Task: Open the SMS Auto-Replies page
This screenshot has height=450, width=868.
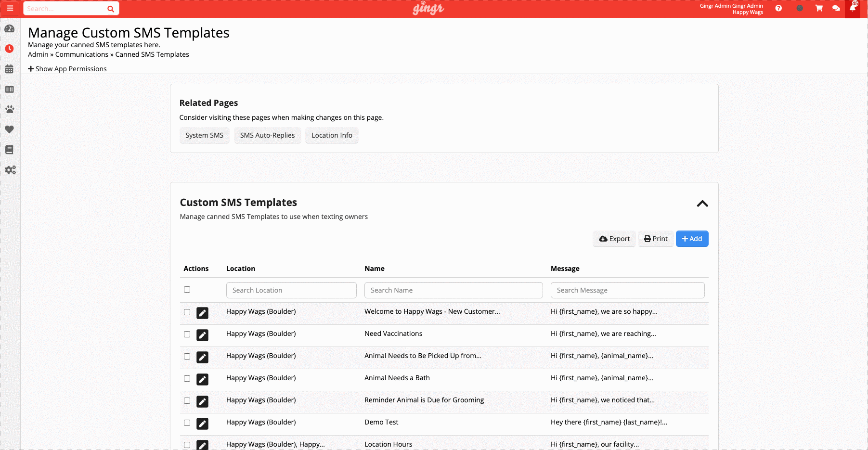Action: (268, 135)
